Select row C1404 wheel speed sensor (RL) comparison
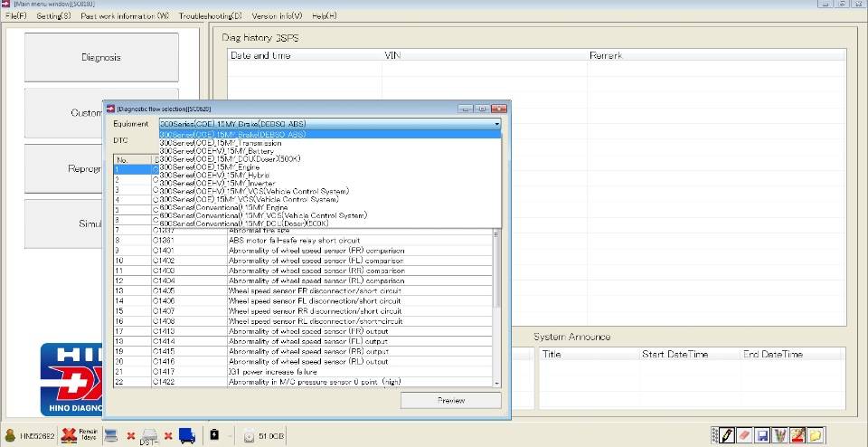Image resolution: width=868 pixels, height=447 pixels. pyautogui.click(x=303, y=281)
